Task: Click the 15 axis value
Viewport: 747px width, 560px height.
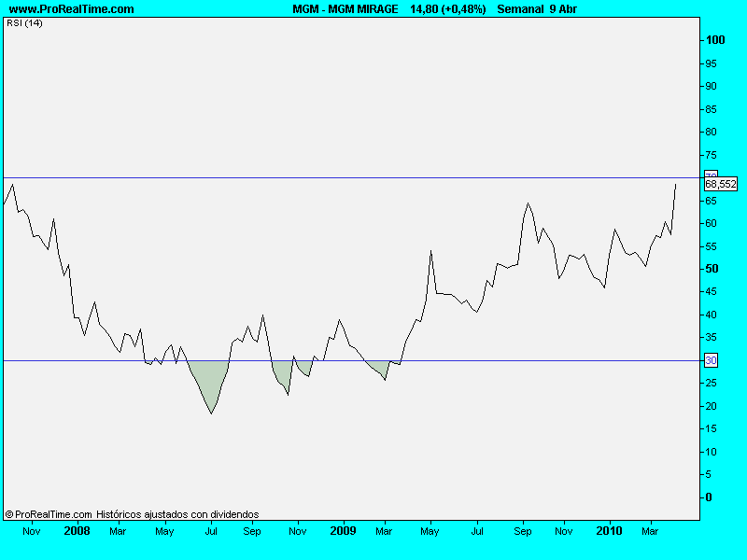Action: click(x=711, y=428)
